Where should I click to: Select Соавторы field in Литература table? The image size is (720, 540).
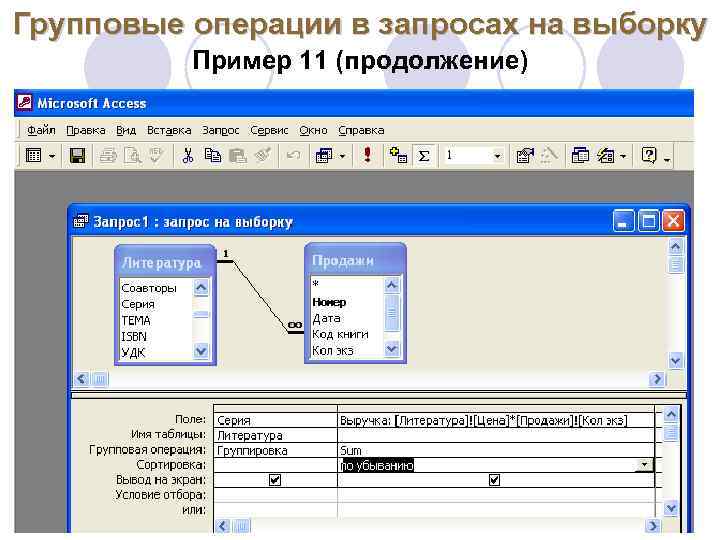tap(149, 288)
